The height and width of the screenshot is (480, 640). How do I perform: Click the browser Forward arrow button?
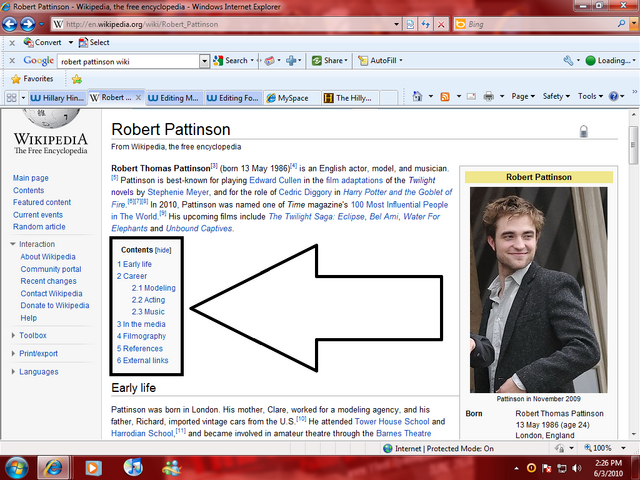pyautogui.click(x=28, y=24)
